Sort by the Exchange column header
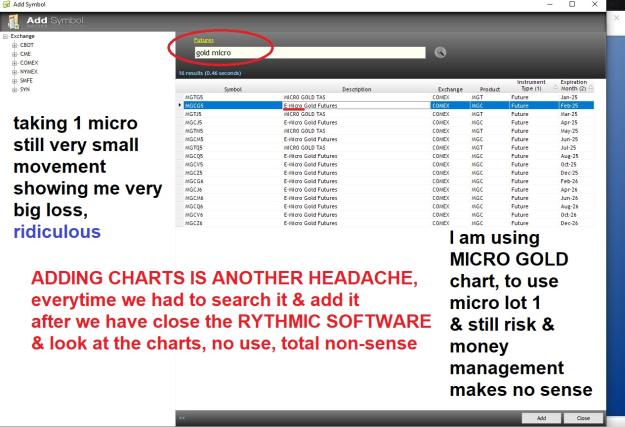The image size is (625, 427). click(450, 89)
